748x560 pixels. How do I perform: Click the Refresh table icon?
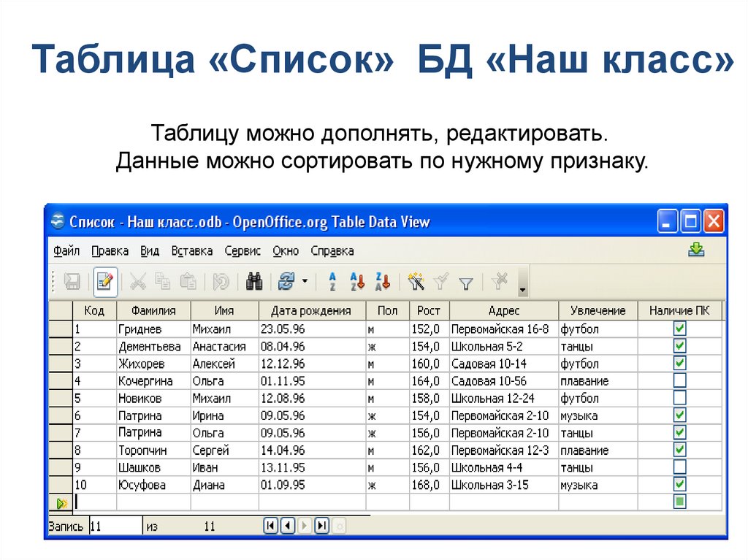point(286,281)
